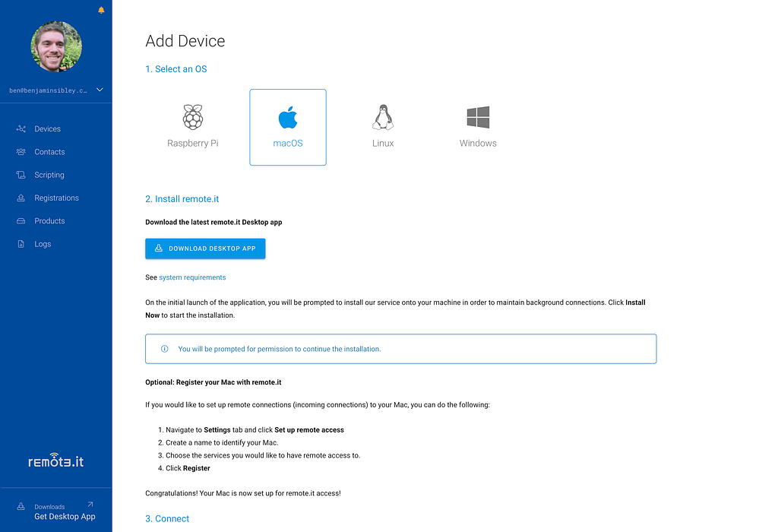The width and height of the screenshot is (778, 532).
Task: Select the macOS option card
Action: tap(288, 127)
